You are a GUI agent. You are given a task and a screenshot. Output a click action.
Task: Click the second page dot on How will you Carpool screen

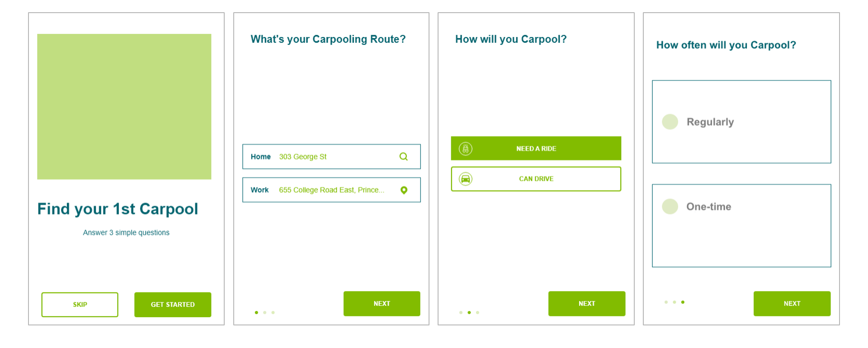tap(469, 312)
